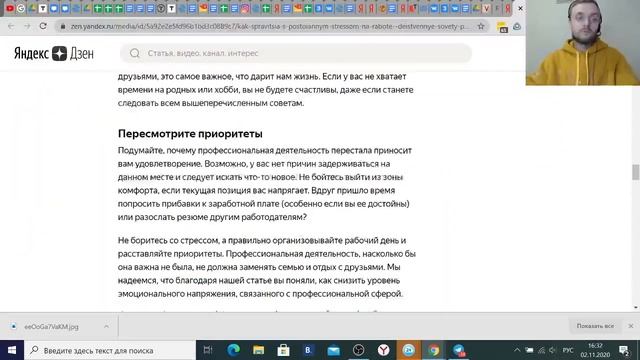Open the blue 'B' app on taskbar
The image size is (640, 360).
click(x=308, y=350)
